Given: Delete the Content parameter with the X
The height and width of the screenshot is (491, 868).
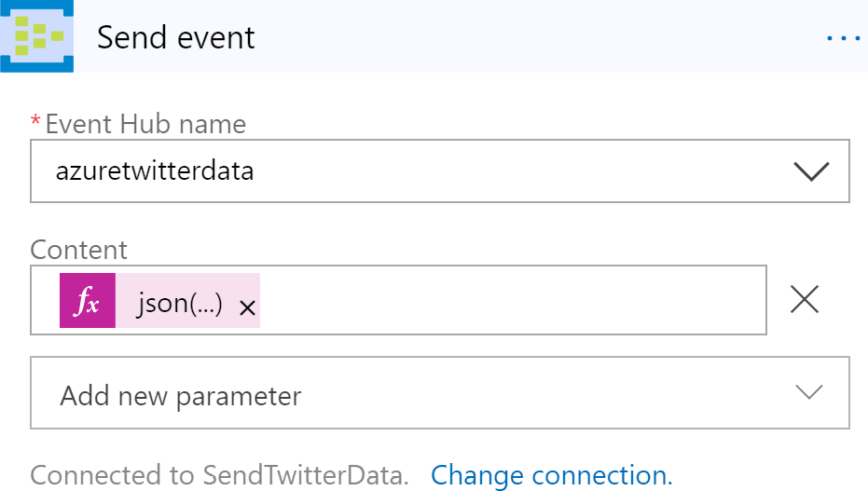Looking at the screenshot, I should click(804, 299).
